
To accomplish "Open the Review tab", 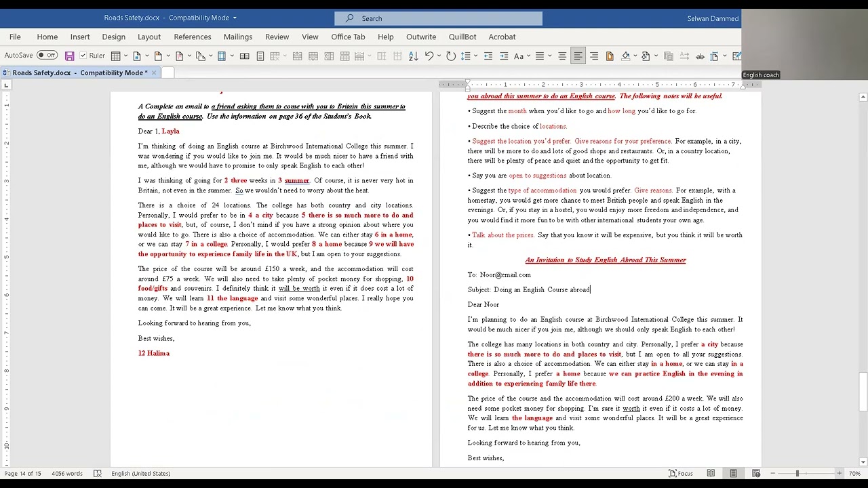I will tap(277, 37).
